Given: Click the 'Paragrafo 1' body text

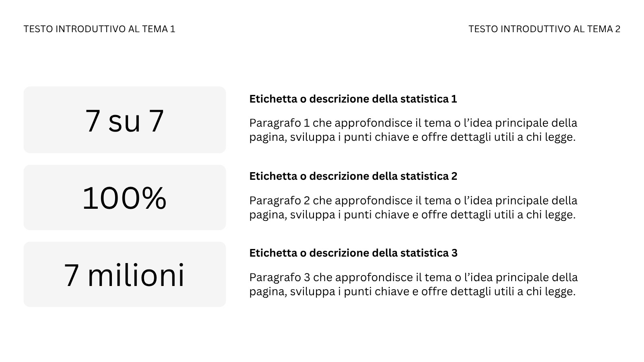Looking at the screenshot, I should pyautogui.click(x=413, y=130).
